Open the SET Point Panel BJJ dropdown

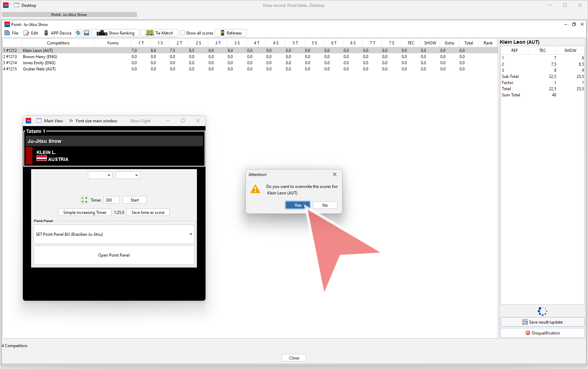pyautogui.click(x=114, y=234)
